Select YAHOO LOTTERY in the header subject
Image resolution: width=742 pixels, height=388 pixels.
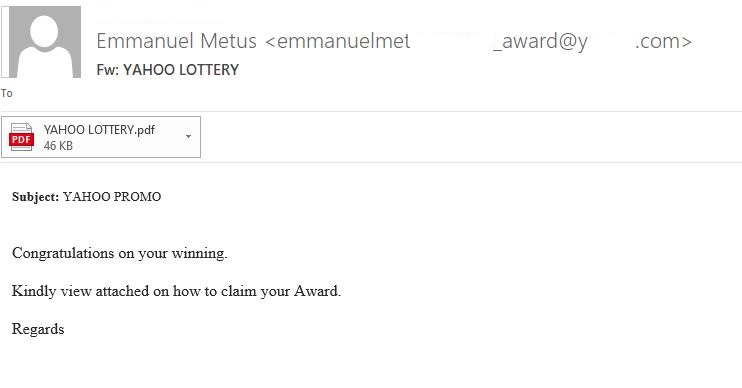(x=181, y=70)
